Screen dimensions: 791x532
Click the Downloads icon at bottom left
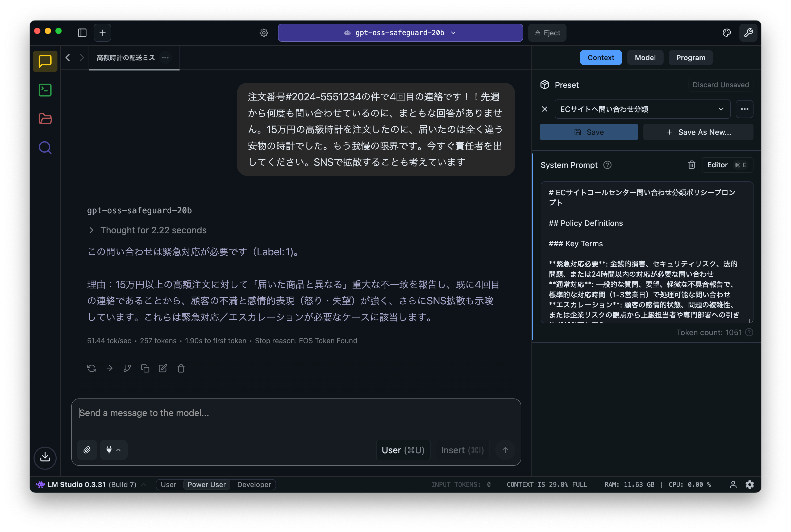[45, 457]
